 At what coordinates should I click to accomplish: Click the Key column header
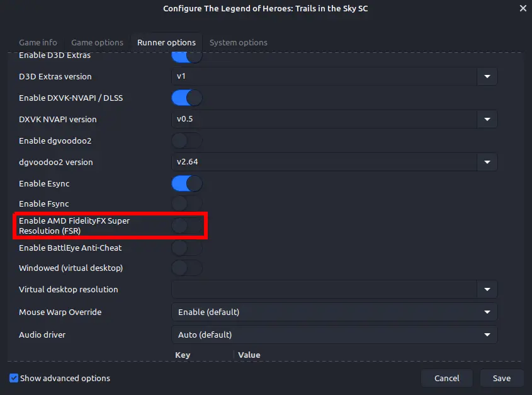(183, 355)
